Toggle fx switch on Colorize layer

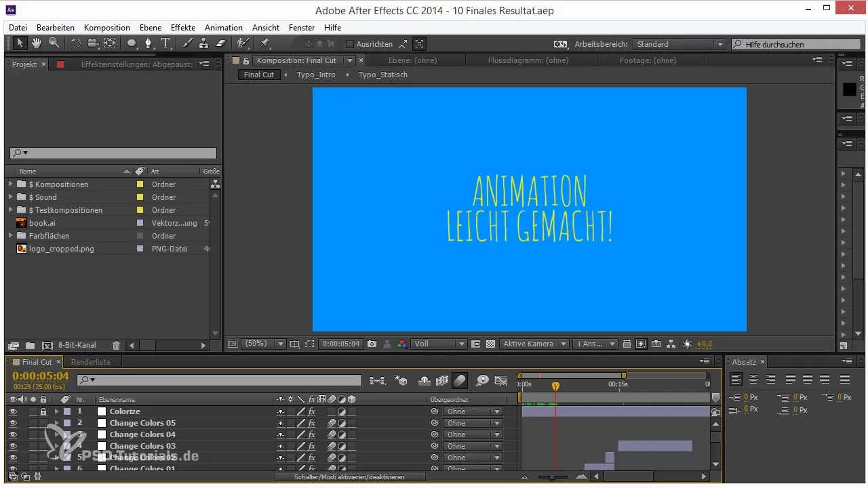pos(312,411)
